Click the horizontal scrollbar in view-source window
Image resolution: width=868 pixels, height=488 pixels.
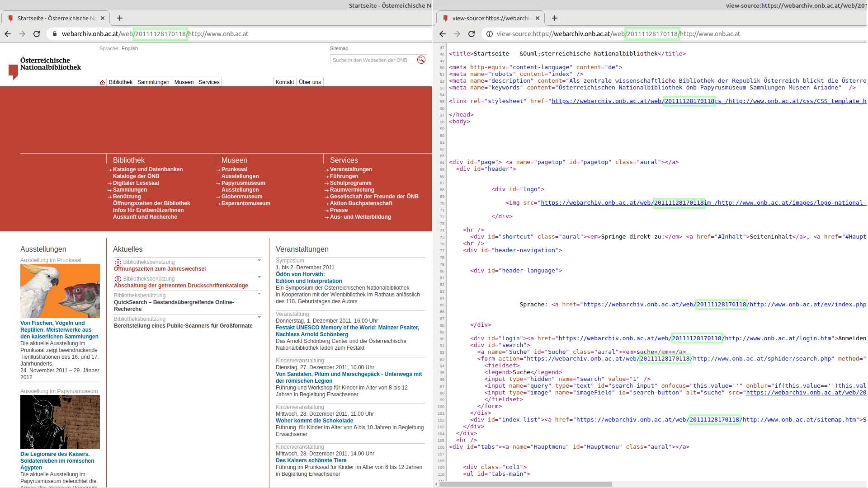coord(525,484)
